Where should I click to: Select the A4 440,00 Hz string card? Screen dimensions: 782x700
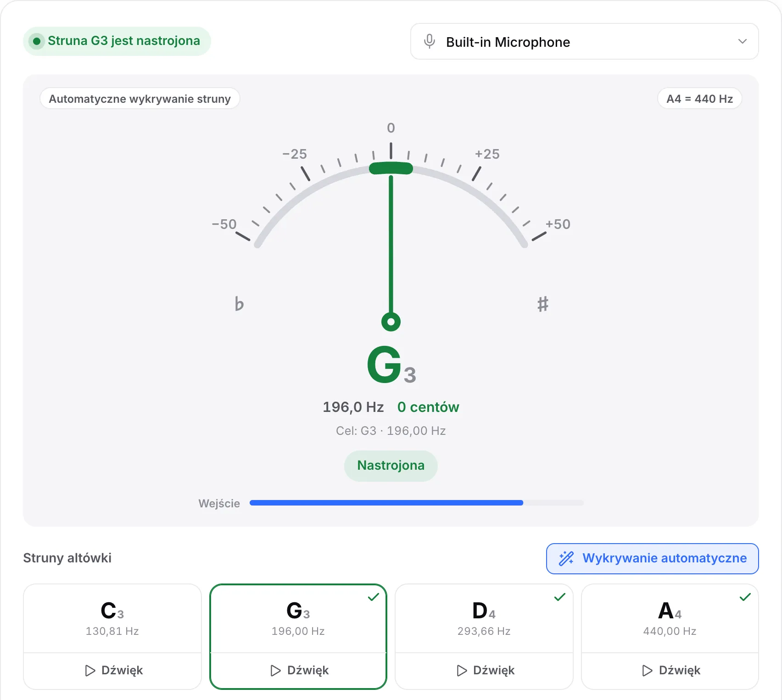670,618
